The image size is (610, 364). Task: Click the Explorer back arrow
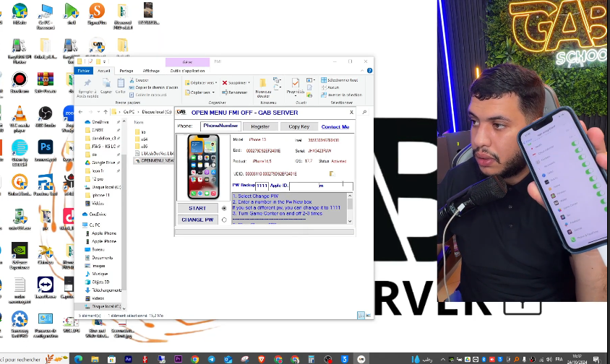tap(80, 112)
